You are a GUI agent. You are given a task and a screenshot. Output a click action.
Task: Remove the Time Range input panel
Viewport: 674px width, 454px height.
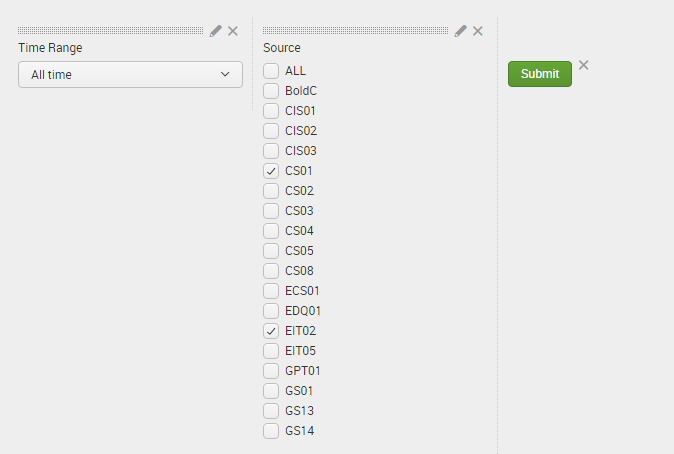(x=233, y=31)
